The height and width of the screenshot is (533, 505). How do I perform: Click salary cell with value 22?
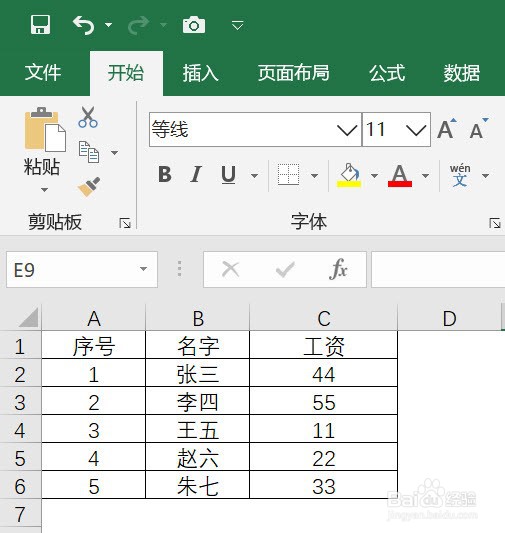tap(324, 458)
